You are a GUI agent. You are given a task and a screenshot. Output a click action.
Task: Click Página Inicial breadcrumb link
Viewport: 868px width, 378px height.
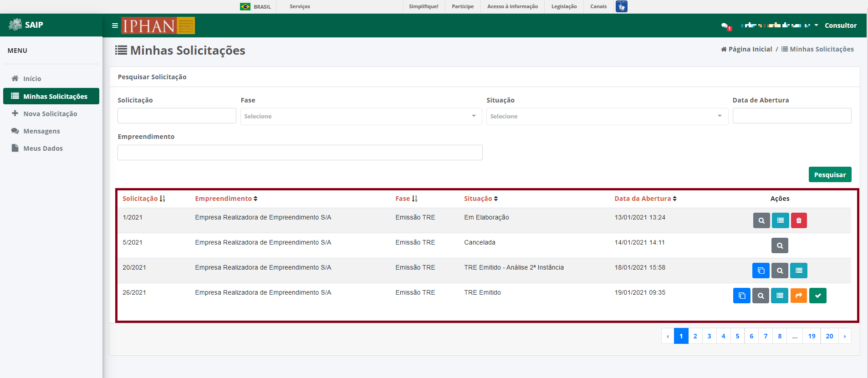tap(746, 49)
